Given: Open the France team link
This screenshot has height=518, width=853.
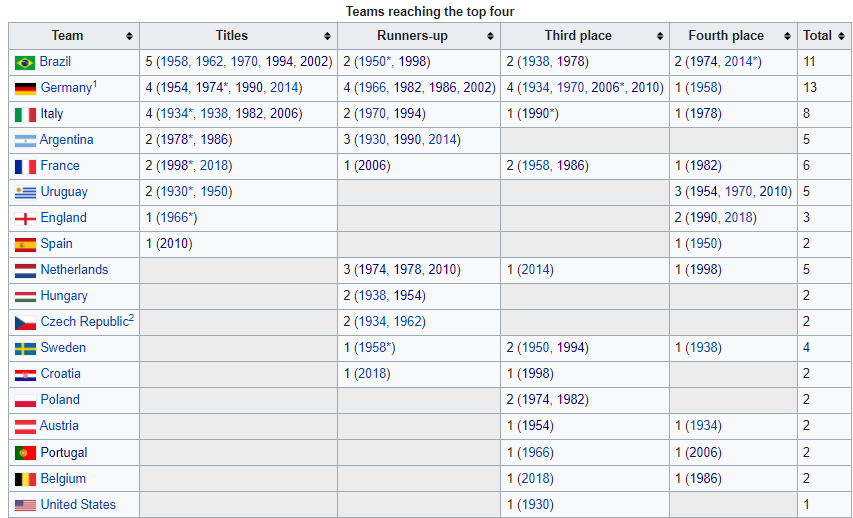Looking at the screenshot, I should click(x=60, y=165).
